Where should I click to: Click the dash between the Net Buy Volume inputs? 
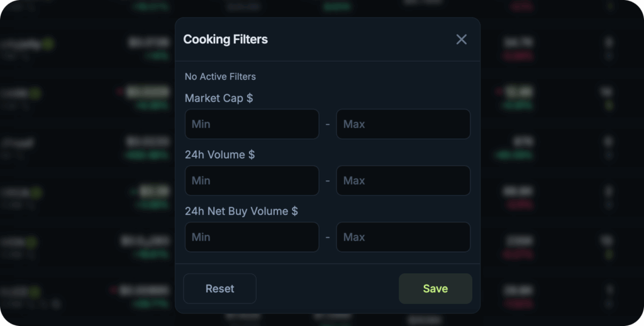[x=328, y=237]
